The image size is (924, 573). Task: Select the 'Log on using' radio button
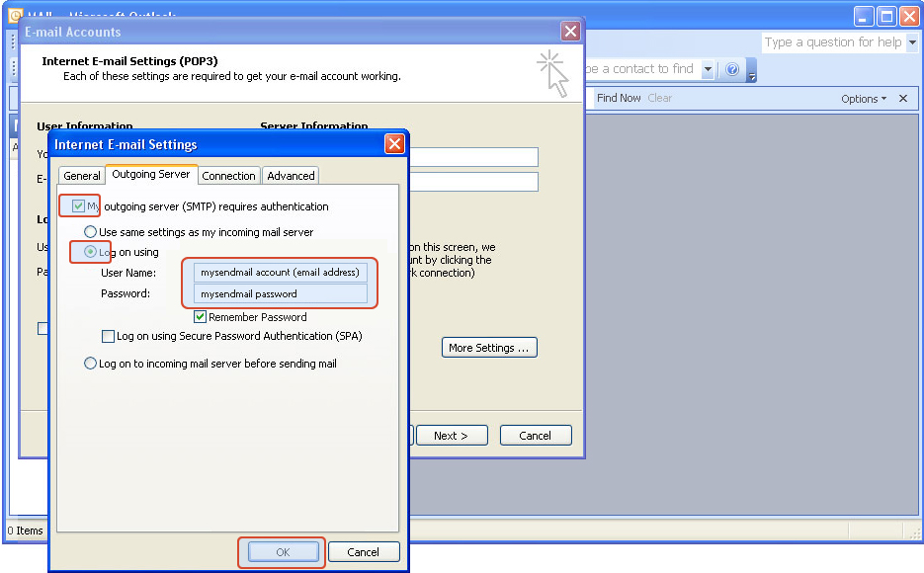(91, 252)
